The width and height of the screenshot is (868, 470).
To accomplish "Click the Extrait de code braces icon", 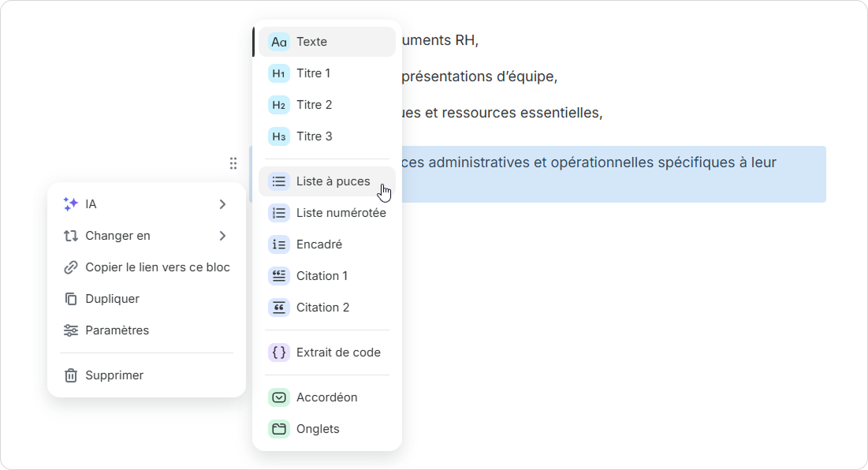I will [278, 352].
